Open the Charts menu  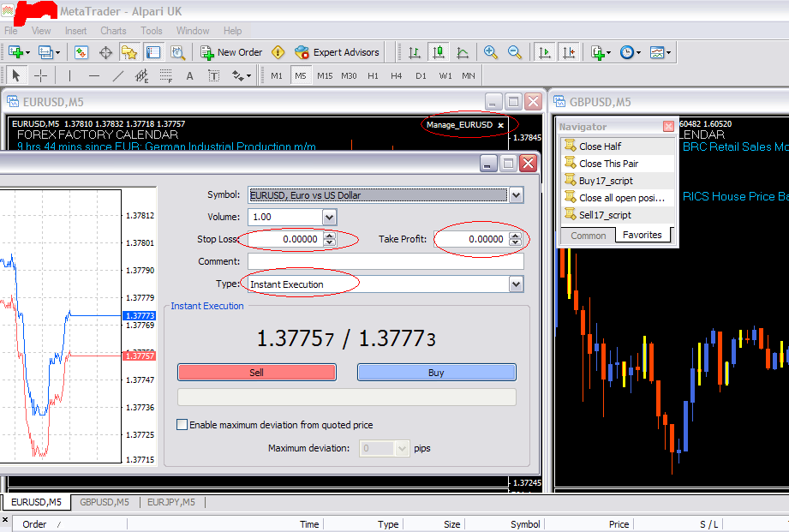(113, 31)
